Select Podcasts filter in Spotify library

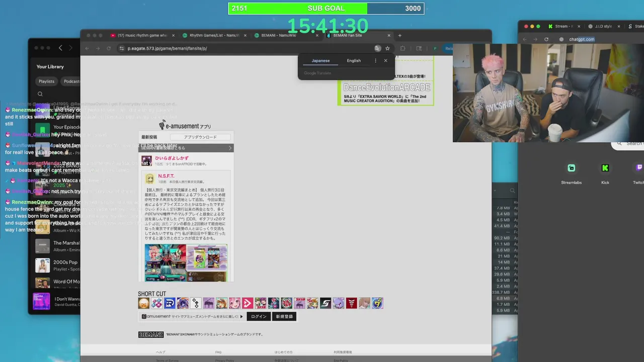(x=71, y=81)
